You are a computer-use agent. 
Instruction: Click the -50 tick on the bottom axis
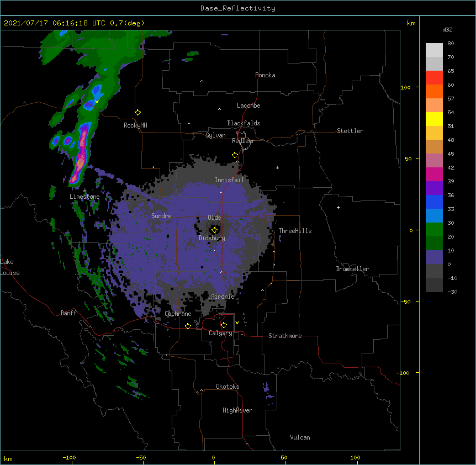(141, 458)
